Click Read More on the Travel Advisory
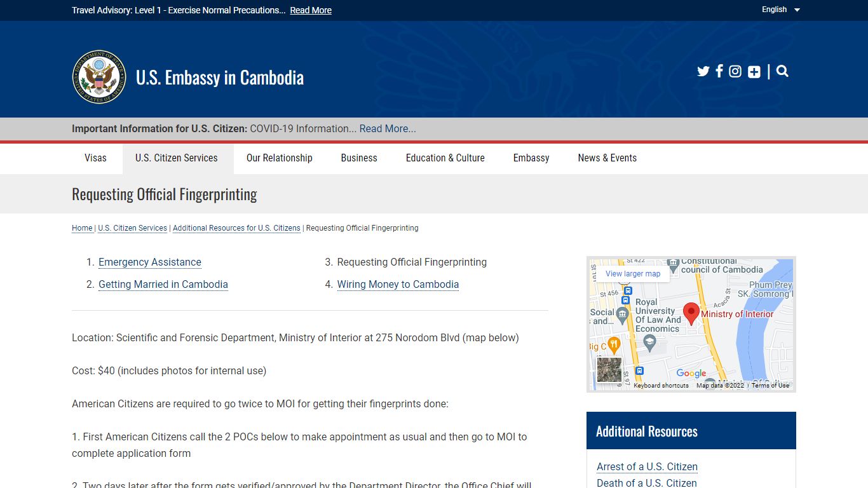Image resolution: width=868 pixels, height=488 pixels. [311, 10]
